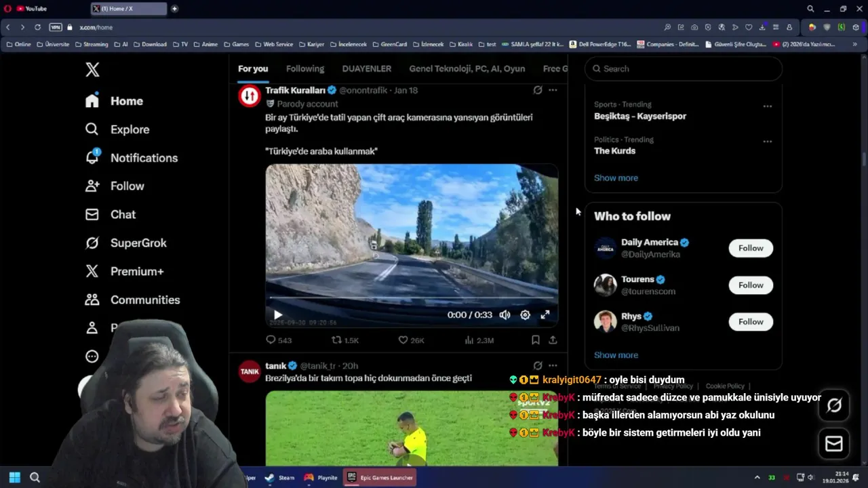Show hidden system tray icons
The image size is (868, 488).
(757, 477)
